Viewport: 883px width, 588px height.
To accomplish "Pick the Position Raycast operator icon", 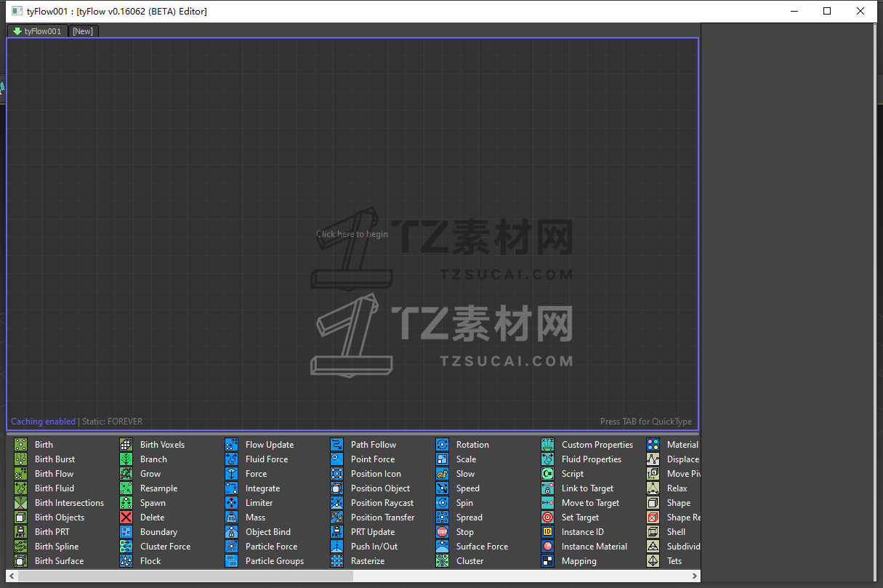I will point(336,502).
